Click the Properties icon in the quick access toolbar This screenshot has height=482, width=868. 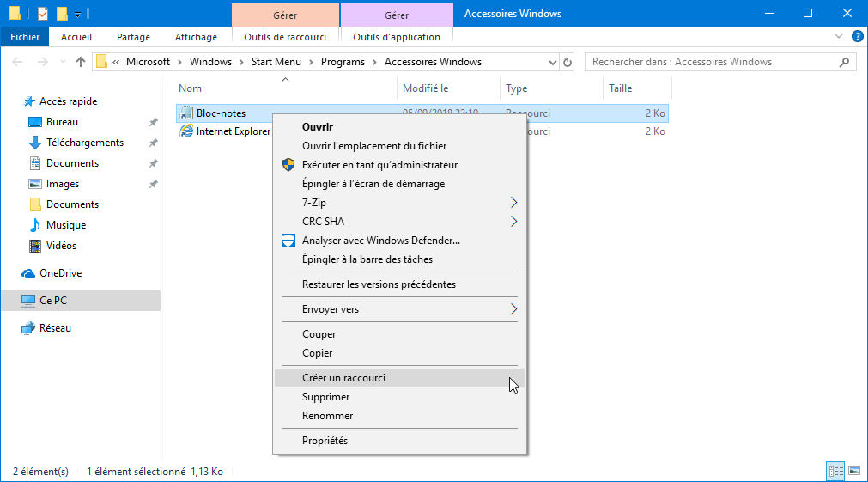pyautogui.click(x=43, y=13)
